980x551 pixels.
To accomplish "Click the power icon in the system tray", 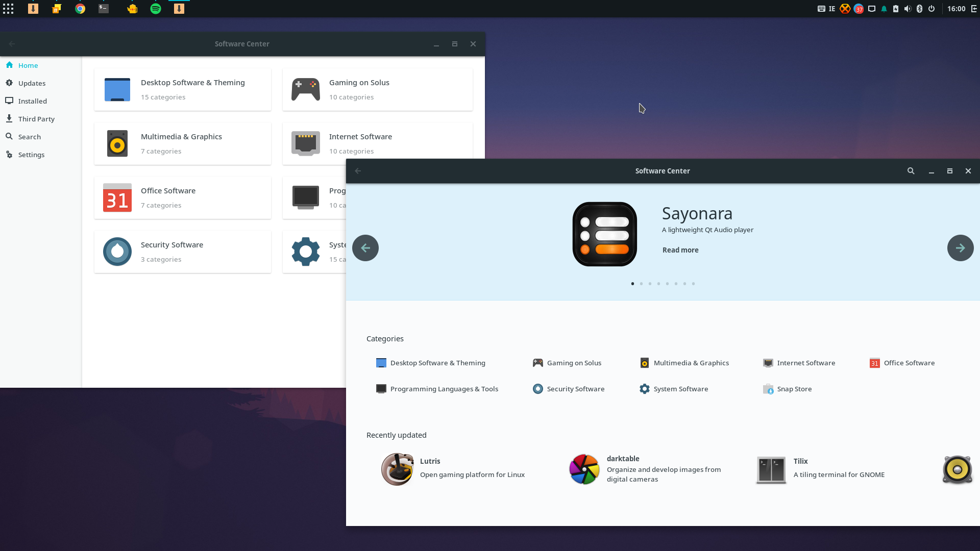I will click(932, 9).
